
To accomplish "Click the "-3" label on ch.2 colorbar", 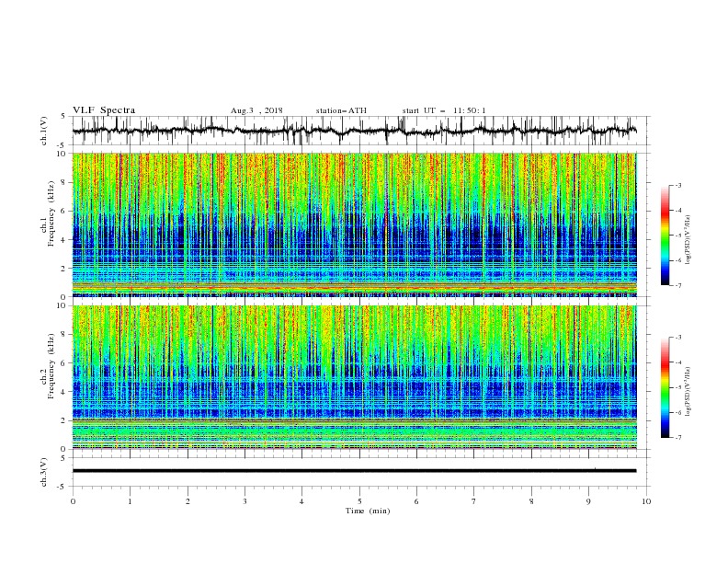I will click(678, 338).
